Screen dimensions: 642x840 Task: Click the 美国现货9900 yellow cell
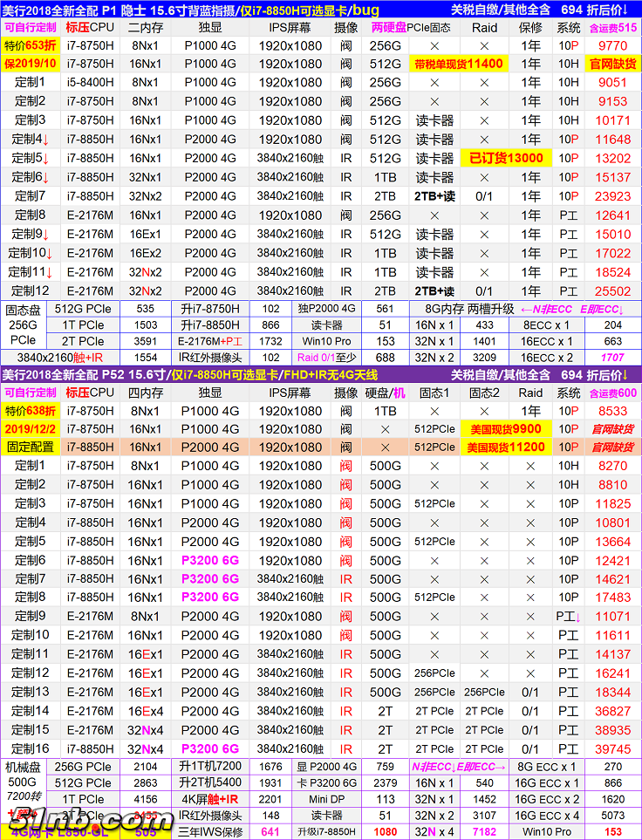click(504, 429)
